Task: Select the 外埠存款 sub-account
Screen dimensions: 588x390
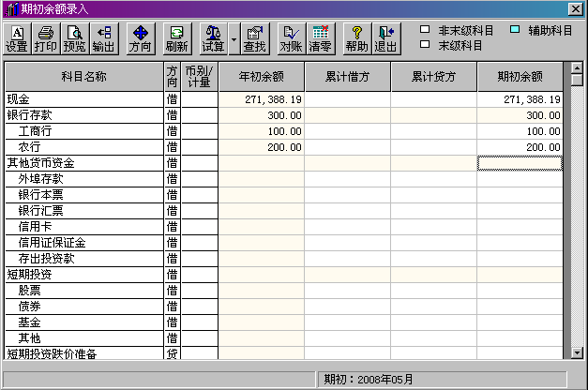Action: click(x=84, y=179)
